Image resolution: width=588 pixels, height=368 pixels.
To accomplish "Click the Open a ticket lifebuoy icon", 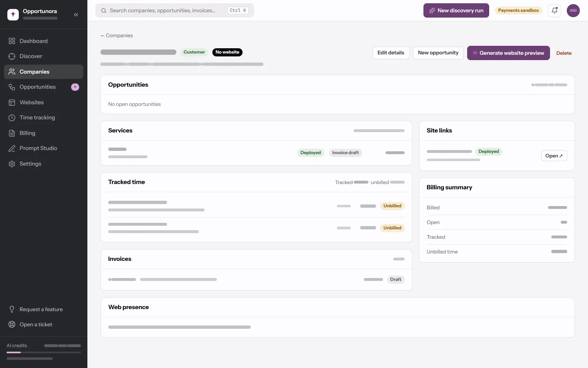I will [12, 325].
